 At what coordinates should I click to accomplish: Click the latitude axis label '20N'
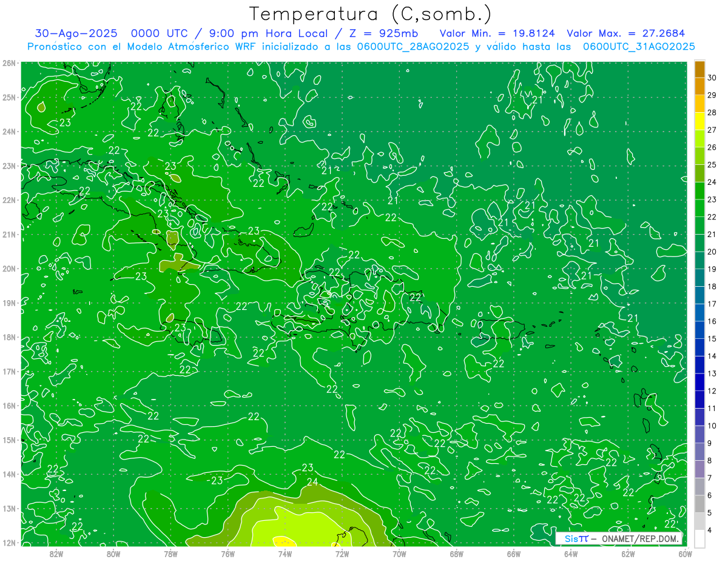(x=9, y=269)
